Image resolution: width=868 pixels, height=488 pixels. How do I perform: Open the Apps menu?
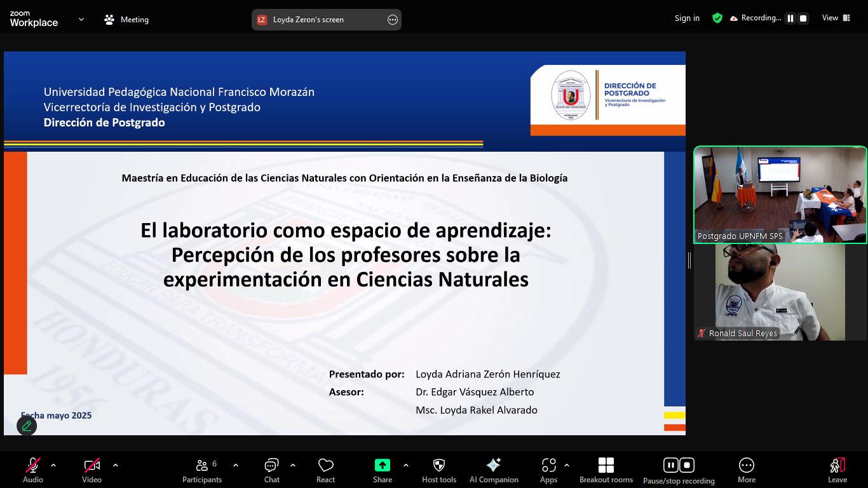pos(549,470)
